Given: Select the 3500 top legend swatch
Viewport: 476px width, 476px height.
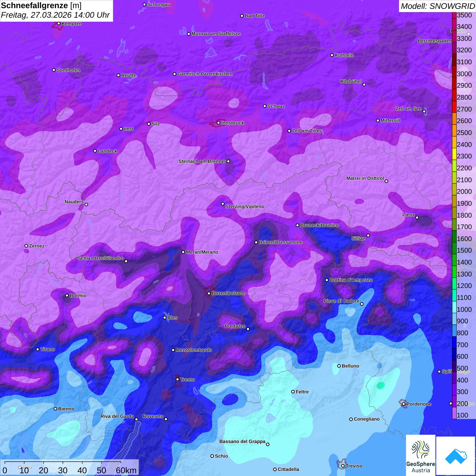Looking at the screenshot, I should 454,15.
